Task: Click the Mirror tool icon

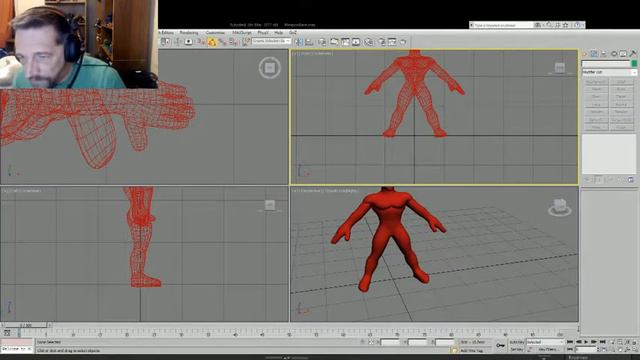Action: (x=298, y=42)
